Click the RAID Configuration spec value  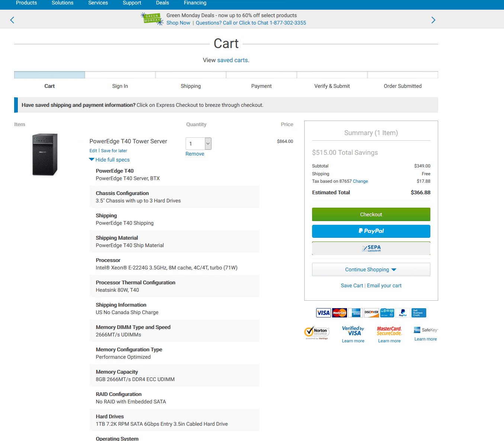point(131,402)
